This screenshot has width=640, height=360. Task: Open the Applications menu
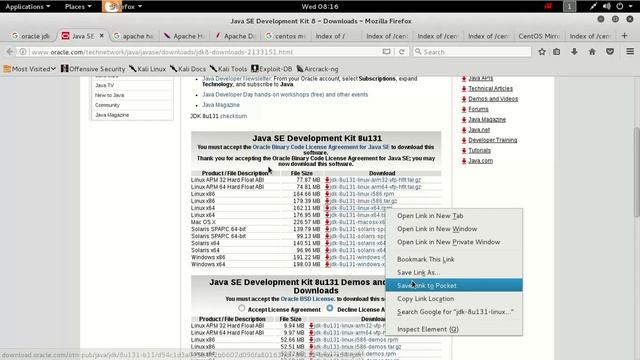click(x=27, y=7)
